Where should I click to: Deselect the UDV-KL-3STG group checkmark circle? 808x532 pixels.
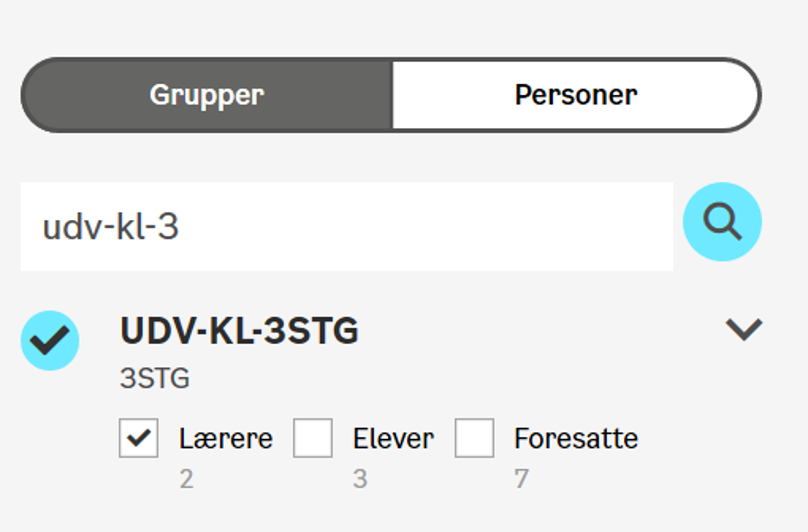[50, 340]
